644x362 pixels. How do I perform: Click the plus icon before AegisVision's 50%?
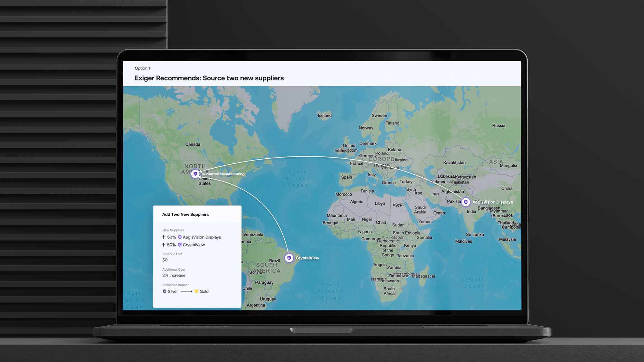(x=164, y=237)
